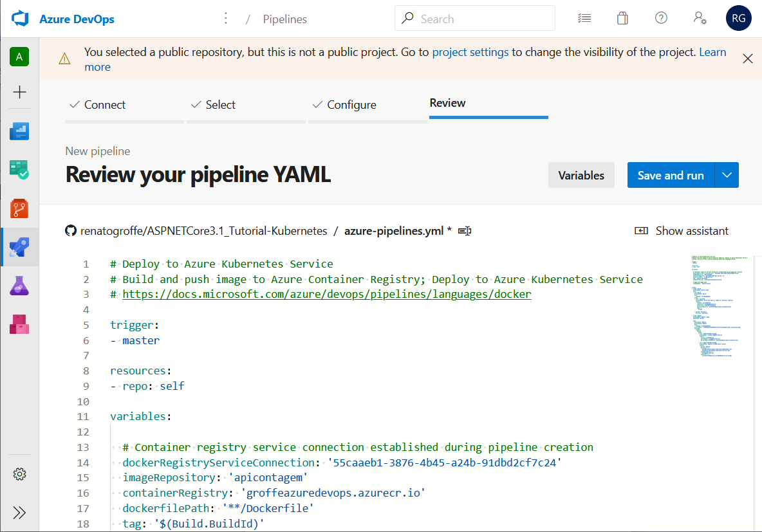Switch to the Connect step tab
The height and width of the screenshot is (532, 762).
click(104, 104)
